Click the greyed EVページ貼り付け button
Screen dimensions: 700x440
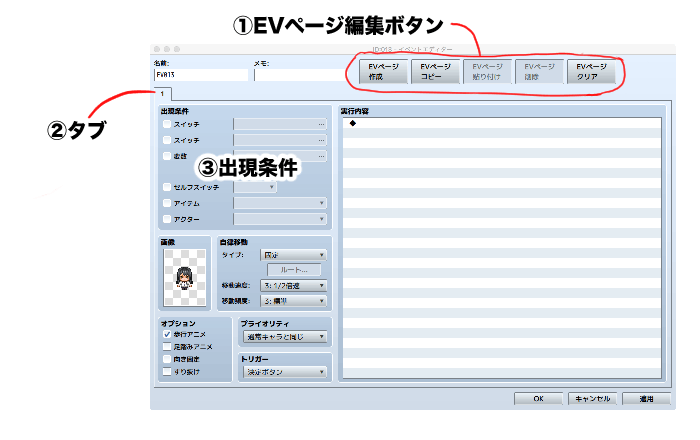tap(487, 71)
